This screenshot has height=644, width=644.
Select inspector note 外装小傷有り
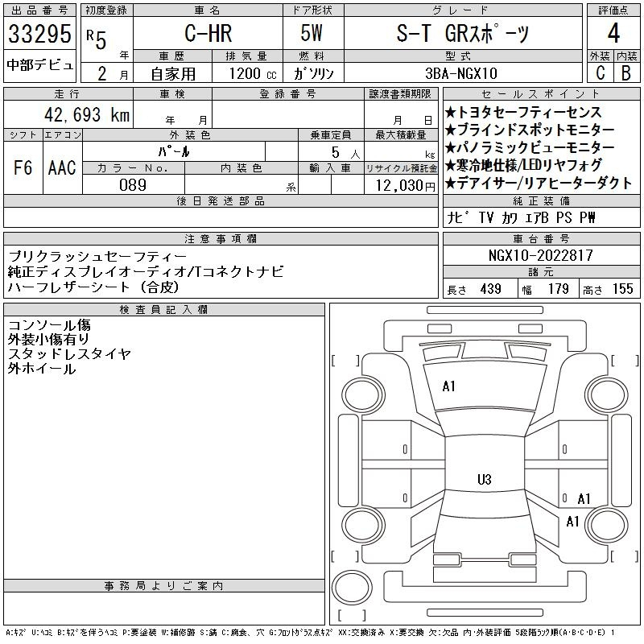click(x=48, y=339)
